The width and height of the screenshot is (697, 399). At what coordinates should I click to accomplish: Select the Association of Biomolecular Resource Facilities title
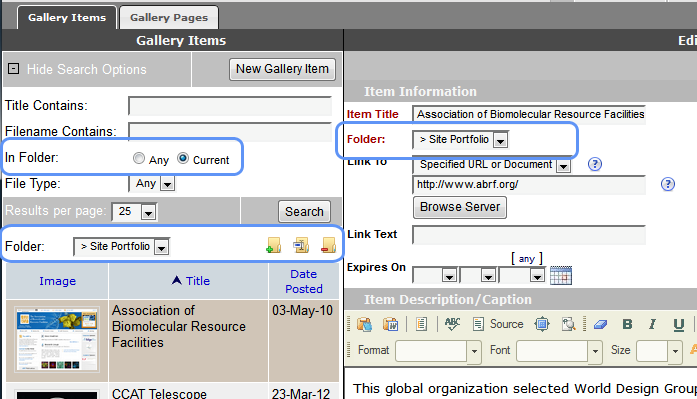tap(179, 327)
